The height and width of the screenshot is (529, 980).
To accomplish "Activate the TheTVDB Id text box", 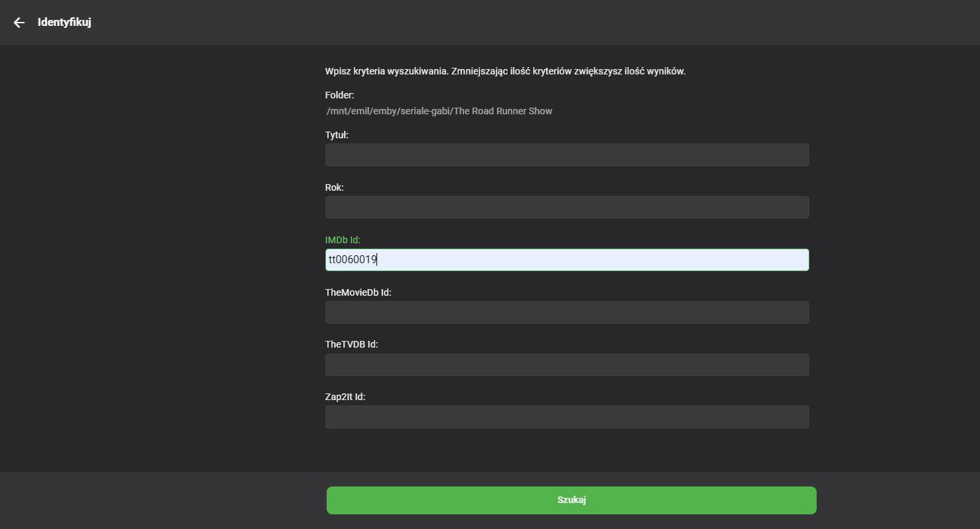I will coord(567,365).
